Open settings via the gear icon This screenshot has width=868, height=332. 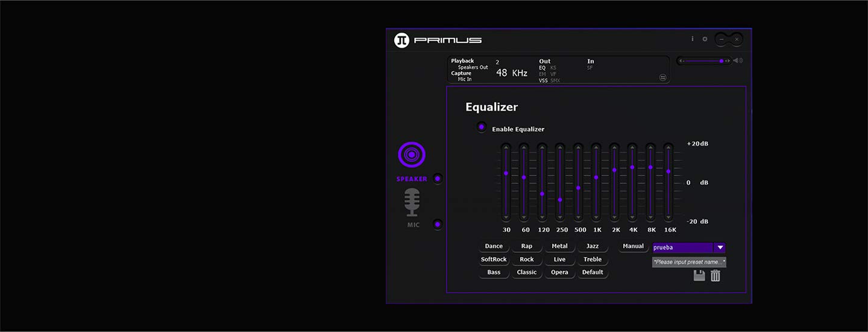[705, 39]
